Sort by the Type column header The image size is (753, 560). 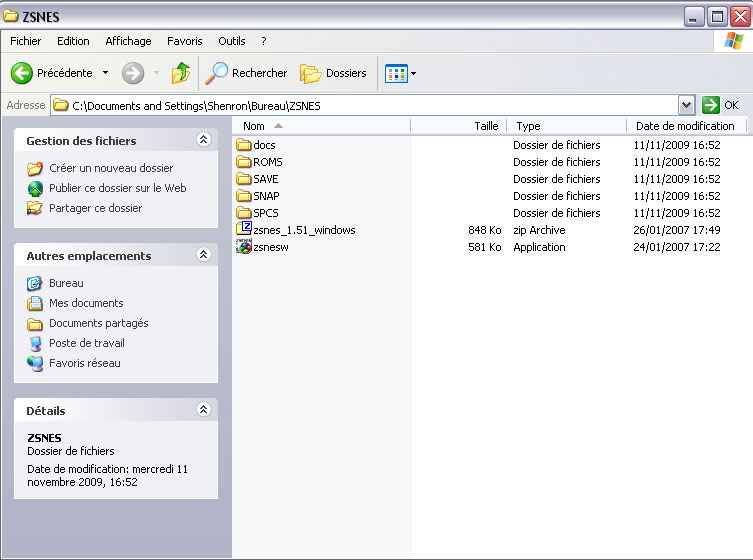pyautogui.click(x=567, y=126)
